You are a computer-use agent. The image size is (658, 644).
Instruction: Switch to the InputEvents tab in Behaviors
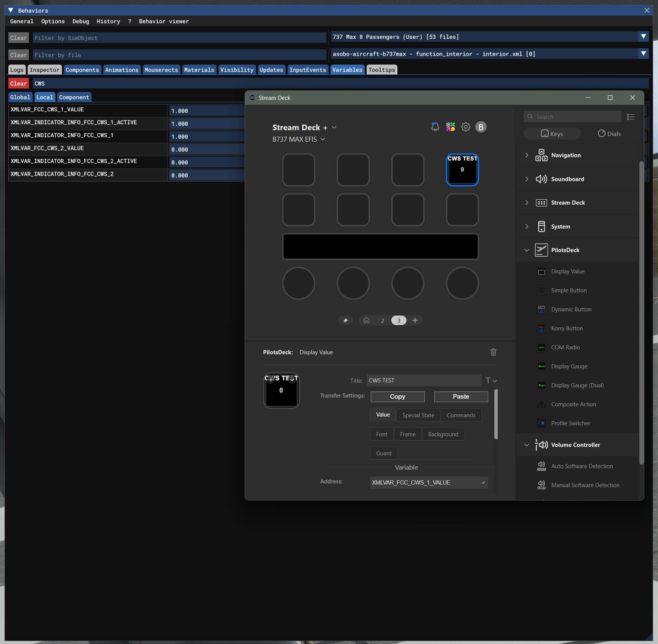[308, 70]
